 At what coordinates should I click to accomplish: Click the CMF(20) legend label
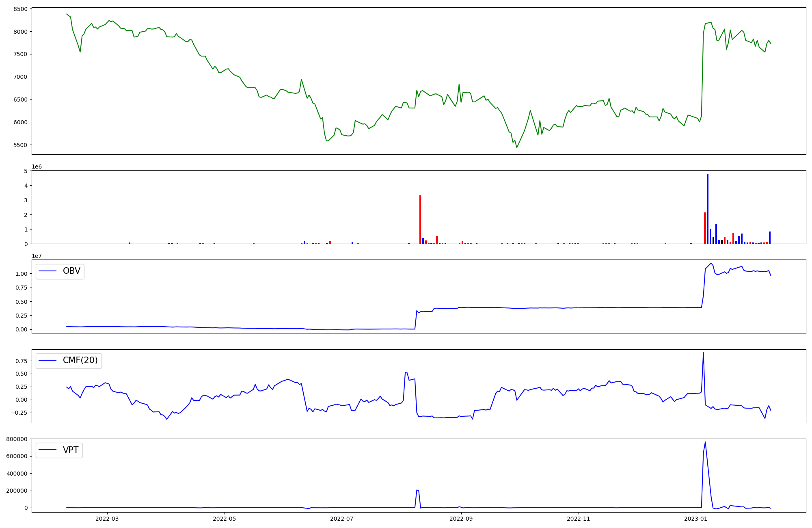click(x=80, y=360)
